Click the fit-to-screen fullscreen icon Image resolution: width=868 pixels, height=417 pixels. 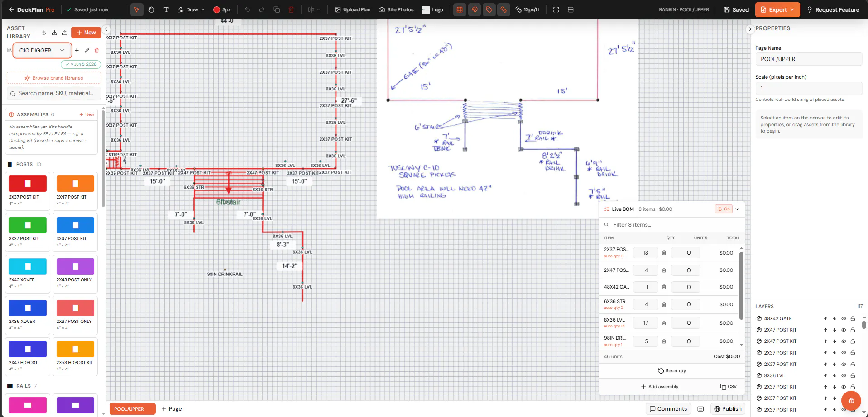point(556,9)
